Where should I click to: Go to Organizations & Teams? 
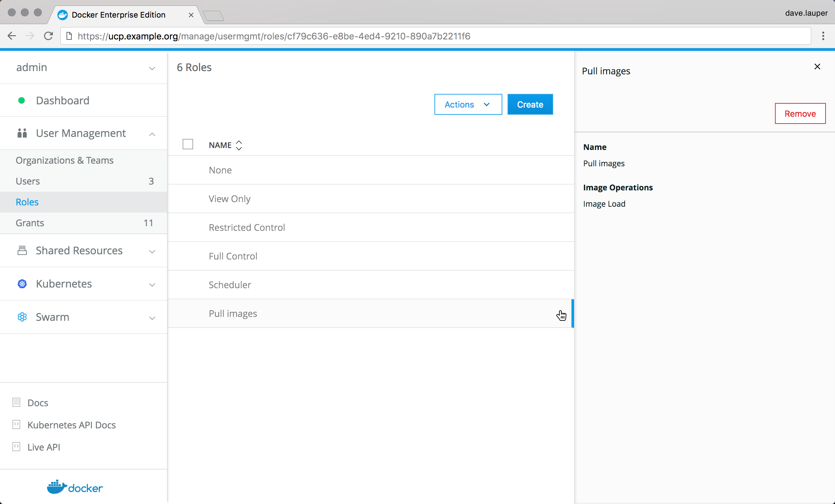coord(64,160)
